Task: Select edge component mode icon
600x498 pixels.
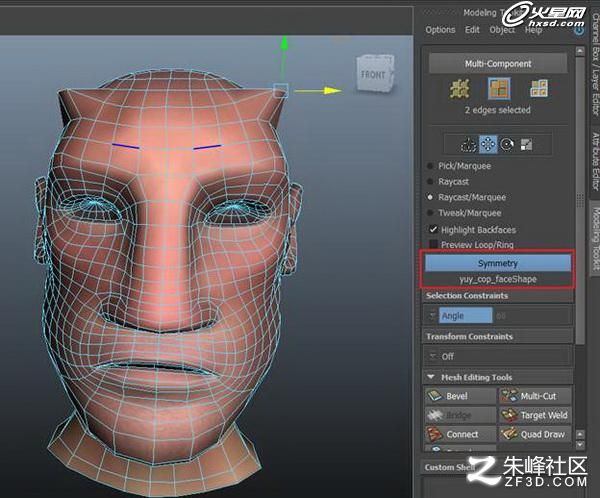Action: tap(499, 88)
